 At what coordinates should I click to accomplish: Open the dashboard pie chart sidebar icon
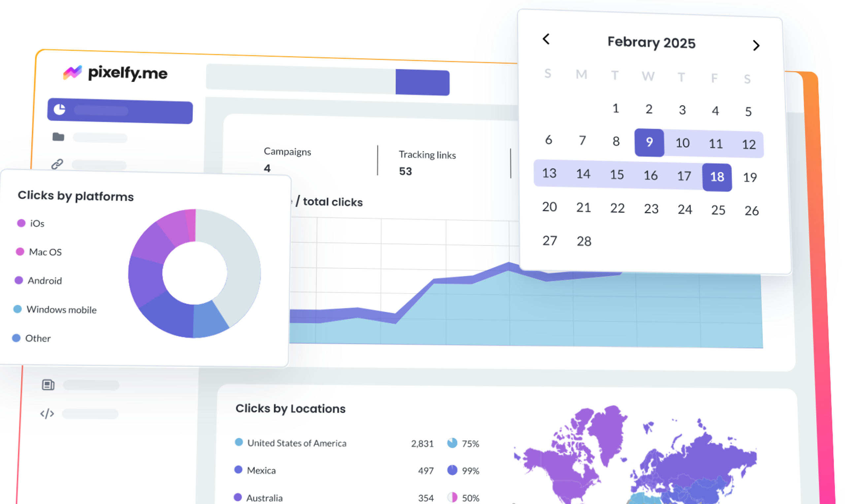coord(59,110)
